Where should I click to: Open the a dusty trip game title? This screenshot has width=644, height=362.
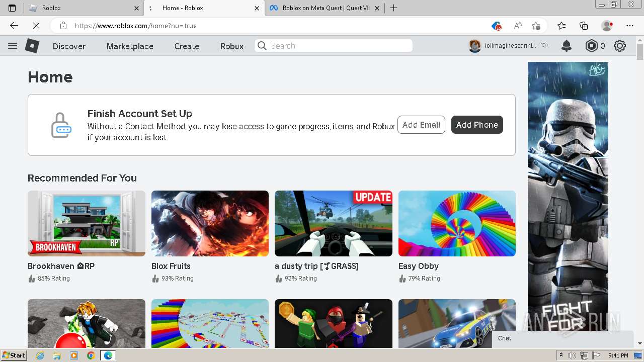click(x=316, y=266)
